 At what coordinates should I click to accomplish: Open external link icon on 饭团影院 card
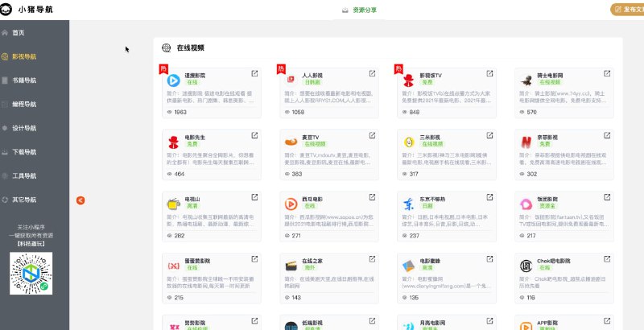tap(607, 197)
